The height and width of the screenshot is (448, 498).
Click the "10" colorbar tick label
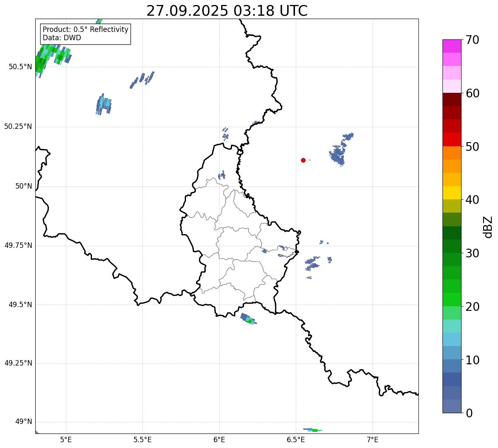coord(472,360)
